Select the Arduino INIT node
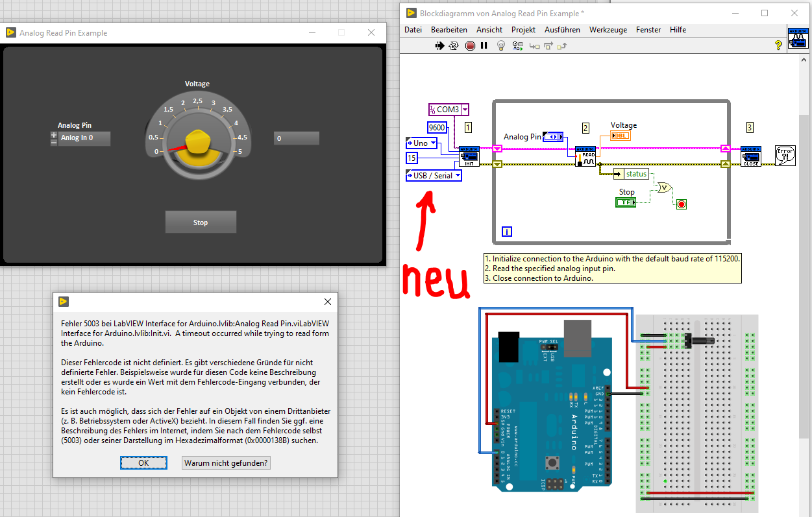The image size is (812, 517). (x=469, y=156)
